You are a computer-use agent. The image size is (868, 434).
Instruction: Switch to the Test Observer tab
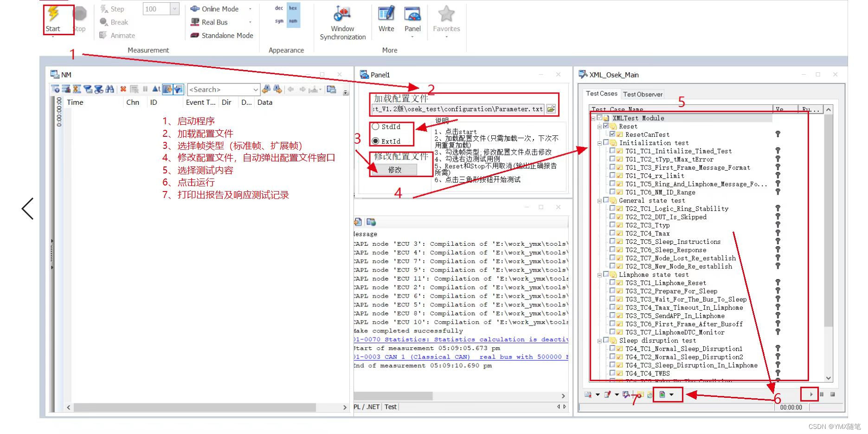click(643, 94)
